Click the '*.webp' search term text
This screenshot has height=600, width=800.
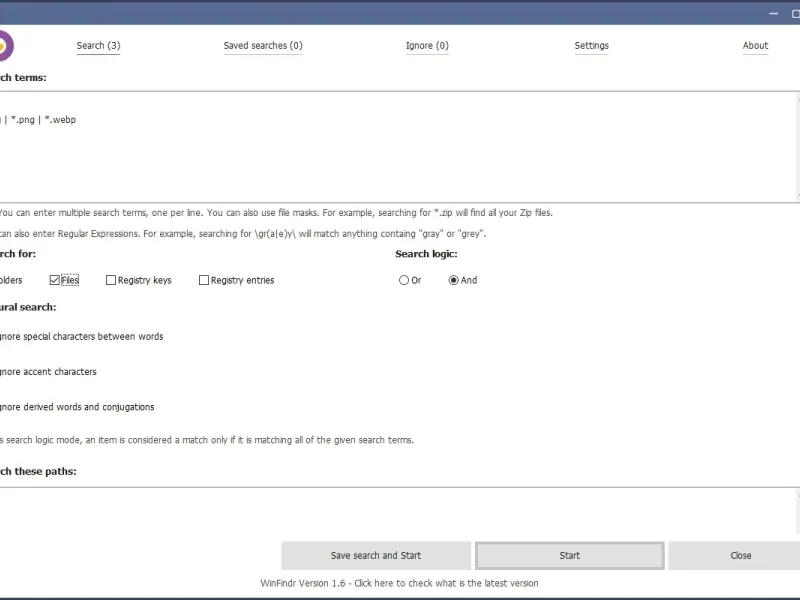pyautogui.click(x=60, y=120)
